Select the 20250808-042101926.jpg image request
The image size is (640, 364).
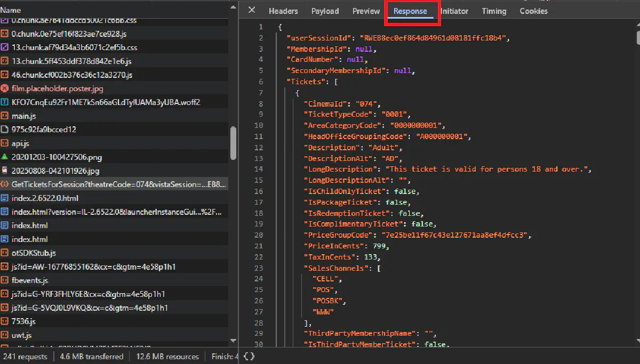coord(55,171)
